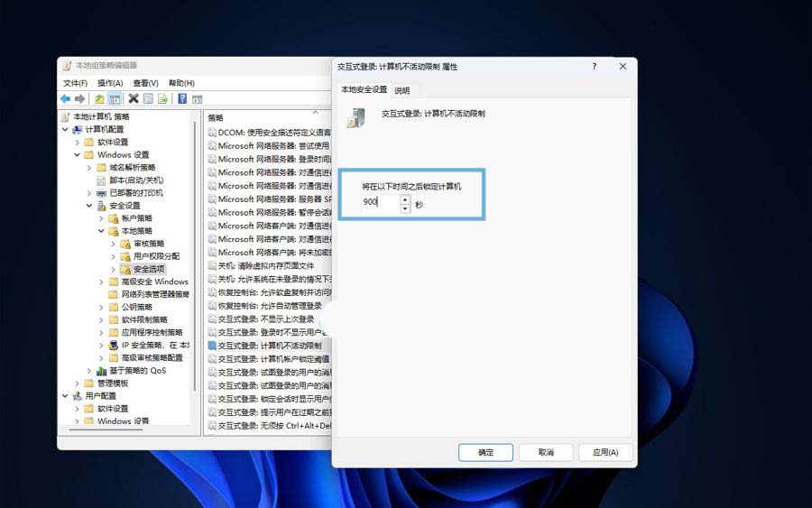Image resolution: width=812 pixels, height=508 pixels.
Task: Open the 操作(A) menu
Action: coord(110,83)
